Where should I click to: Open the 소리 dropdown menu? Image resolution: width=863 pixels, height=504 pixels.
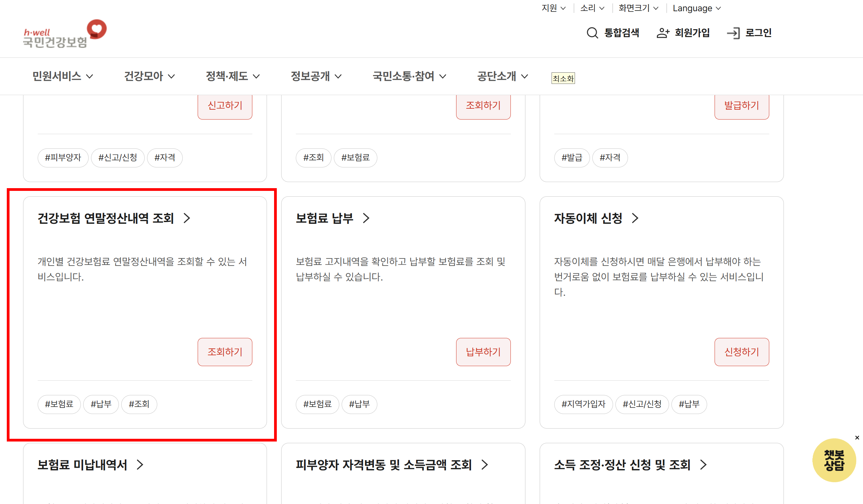click(592, 8)
